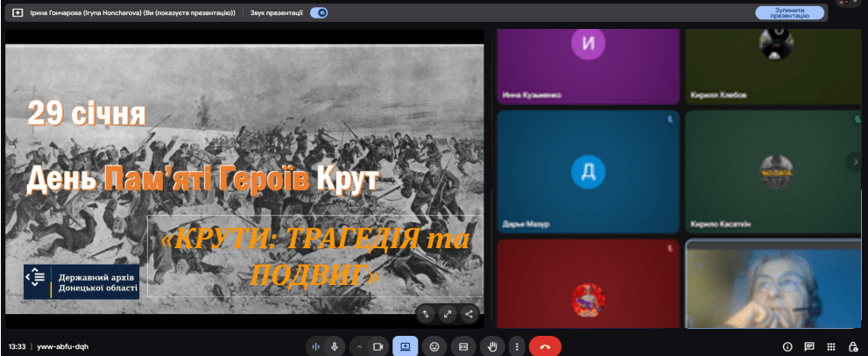The height and width of the screenshot is (356, 868).
Task: Show next participants with the right chevron
Action: click(x=854, y=162)
